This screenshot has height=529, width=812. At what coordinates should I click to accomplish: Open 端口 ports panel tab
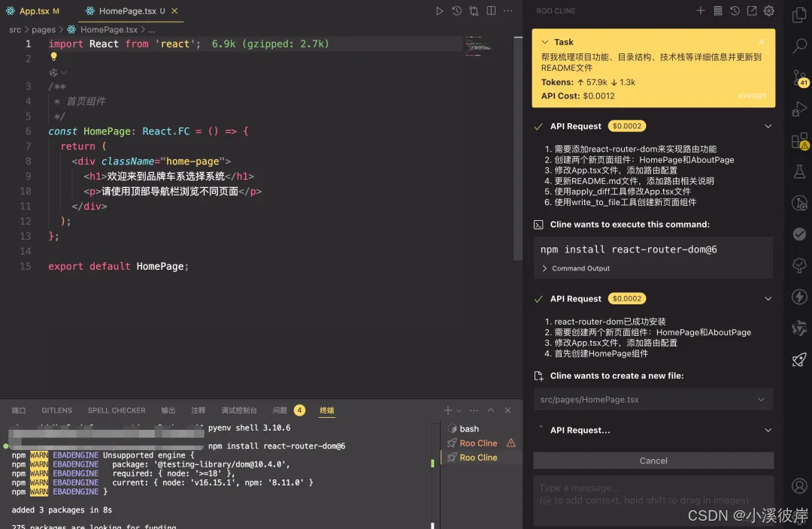coord(19,410)
